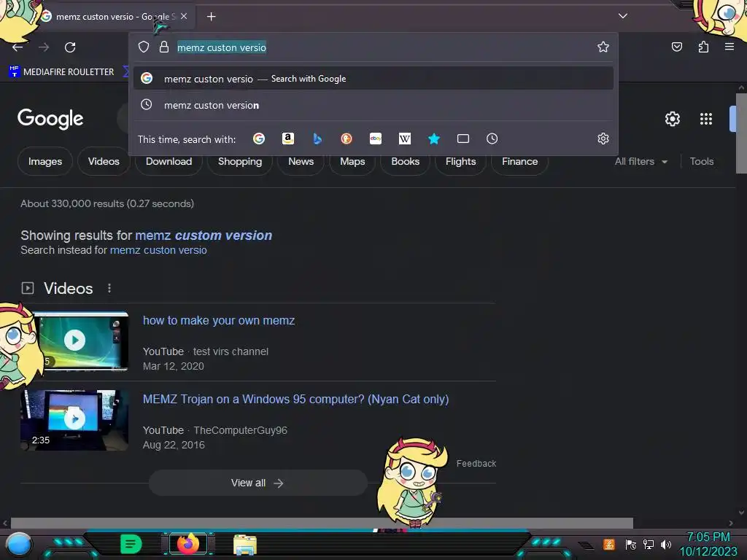Open network icon in system tray
The height and width of the screenshot is (560, 747).
[649, 544]
